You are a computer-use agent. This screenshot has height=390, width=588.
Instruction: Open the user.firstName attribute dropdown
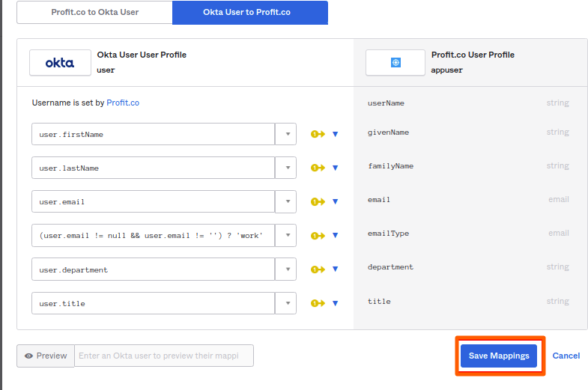pos(286,134)
